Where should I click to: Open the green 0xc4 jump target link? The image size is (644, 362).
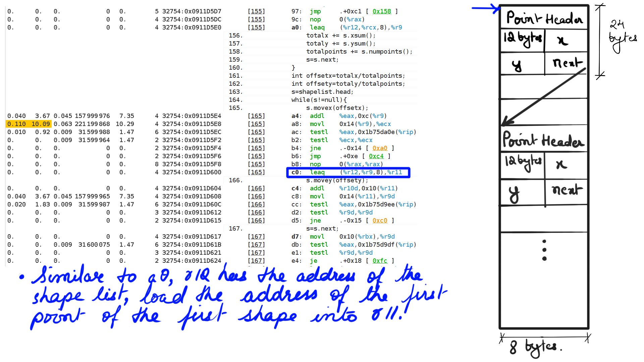(x=376, y=156)
